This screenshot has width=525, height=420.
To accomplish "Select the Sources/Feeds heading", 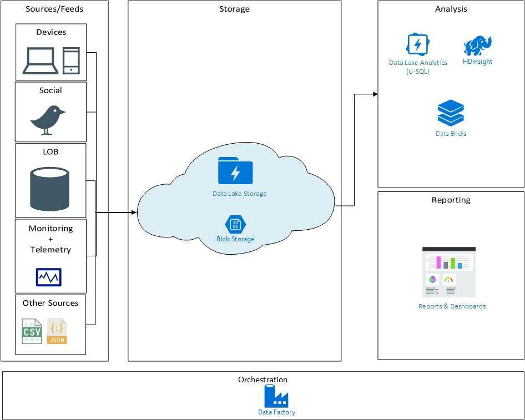I will [x=54, y=9].
